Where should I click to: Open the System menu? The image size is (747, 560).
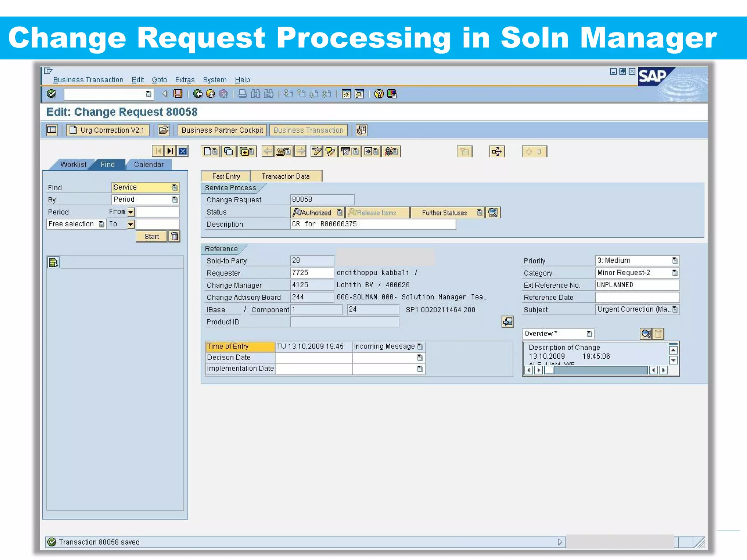(215, 79)
